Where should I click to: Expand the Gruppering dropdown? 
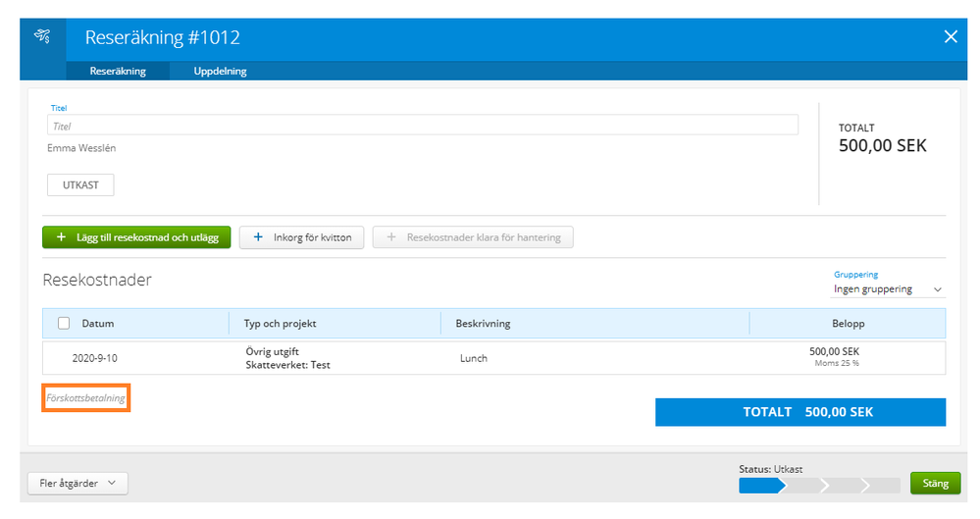887,289
